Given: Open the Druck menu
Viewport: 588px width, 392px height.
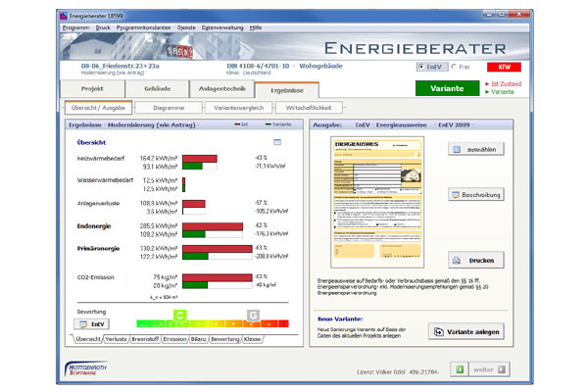Looking at the screenshot, I should [103, 27].
